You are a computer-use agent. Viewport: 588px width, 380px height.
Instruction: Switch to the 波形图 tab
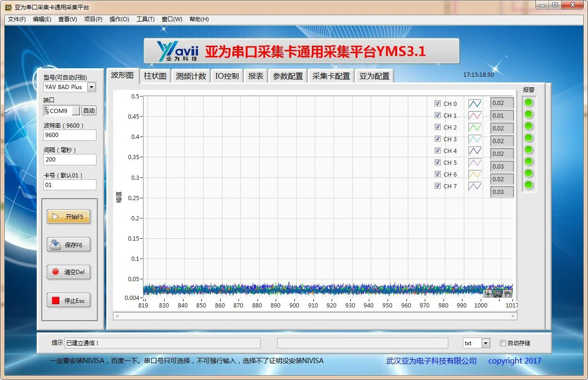(x=123, y=75)
